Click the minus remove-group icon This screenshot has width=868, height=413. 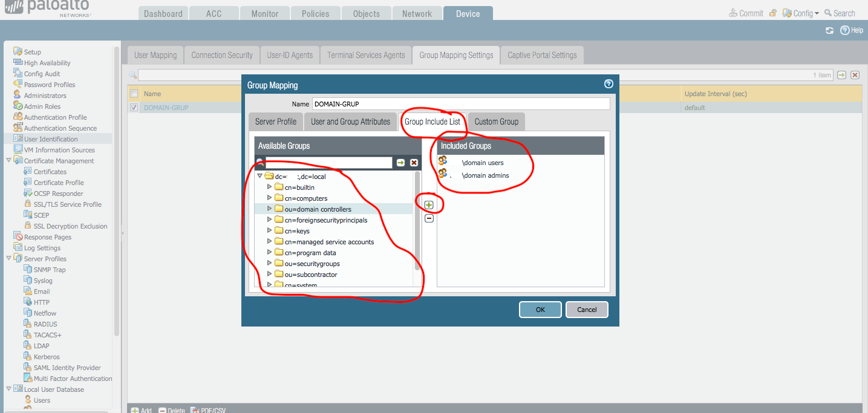click(429, 218)
